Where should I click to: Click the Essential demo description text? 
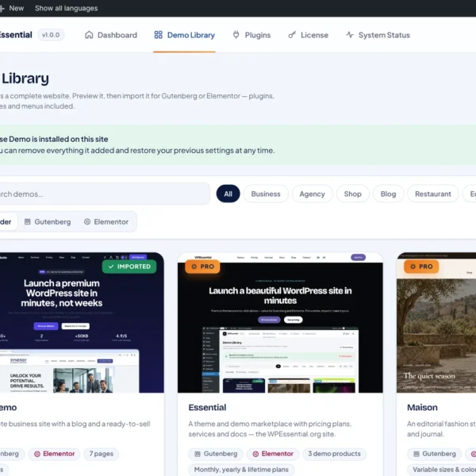click(x=270, y=428)
